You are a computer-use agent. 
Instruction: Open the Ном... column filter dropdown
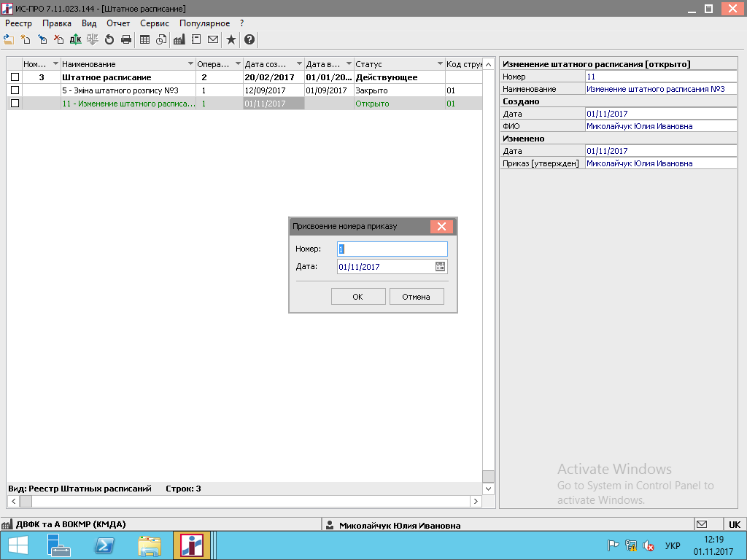[55, 64]
